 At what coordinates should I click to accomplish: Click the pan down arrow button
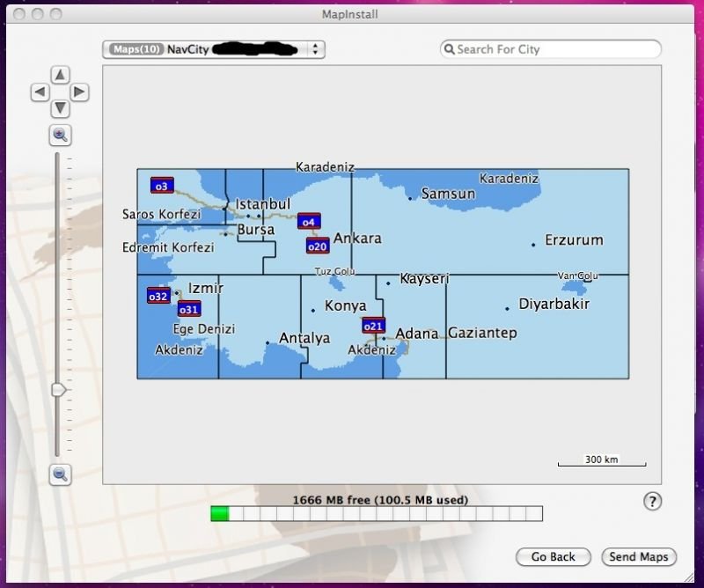[60, 108]
